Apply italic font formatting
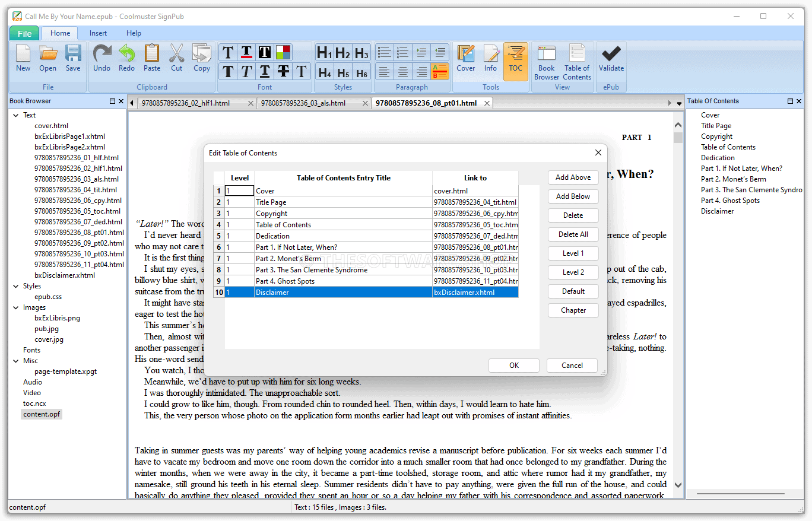Viewport: 812px width, 521px height. click(246, 71)
